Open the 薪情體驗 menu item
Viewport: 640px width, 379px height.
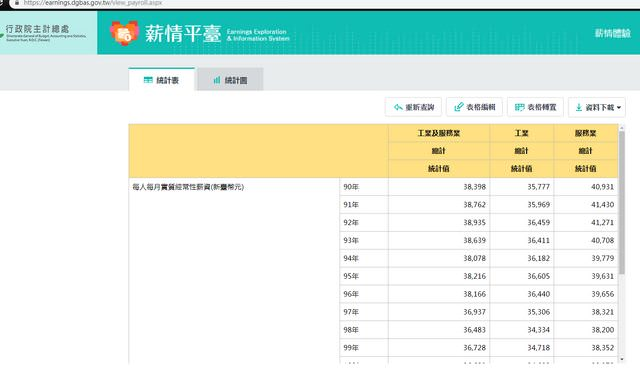click(613, 33)
